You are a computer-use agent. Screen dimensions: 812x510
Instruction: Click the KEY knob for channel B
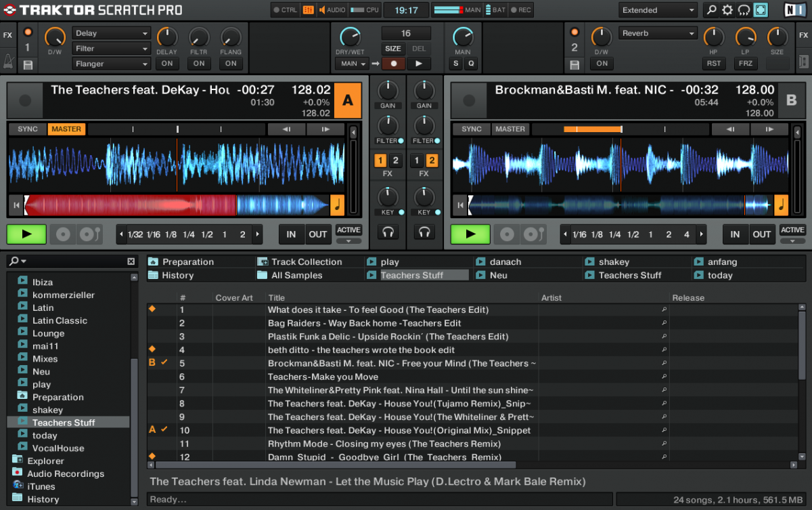(424, 197)
